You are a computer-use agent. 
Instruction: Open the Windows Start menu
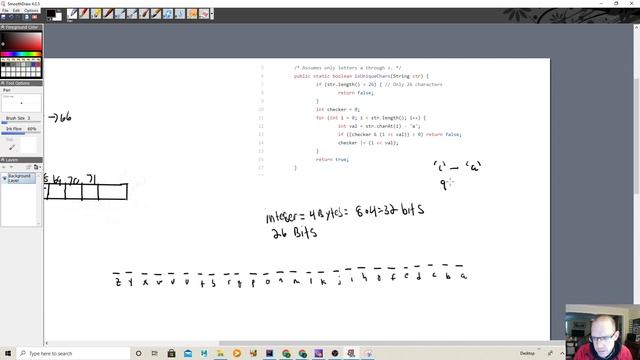(8, 353)
